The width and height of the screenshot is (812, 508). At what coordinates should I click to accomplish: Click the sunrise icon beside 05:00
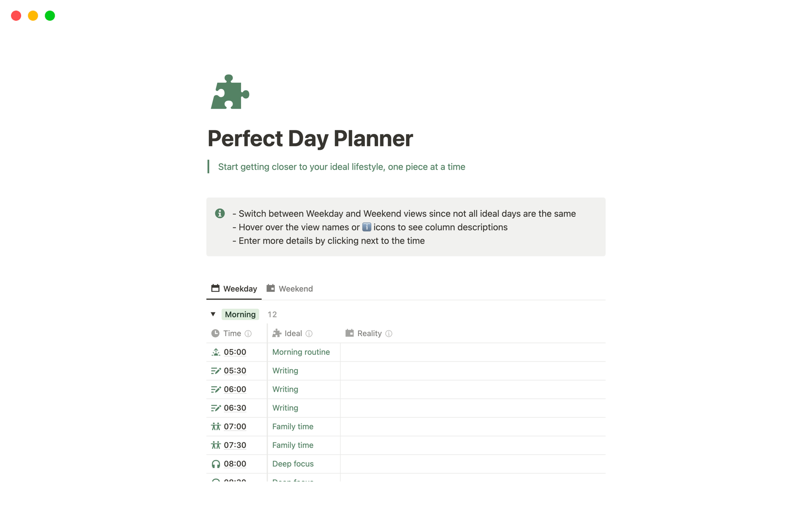[216, 352]
